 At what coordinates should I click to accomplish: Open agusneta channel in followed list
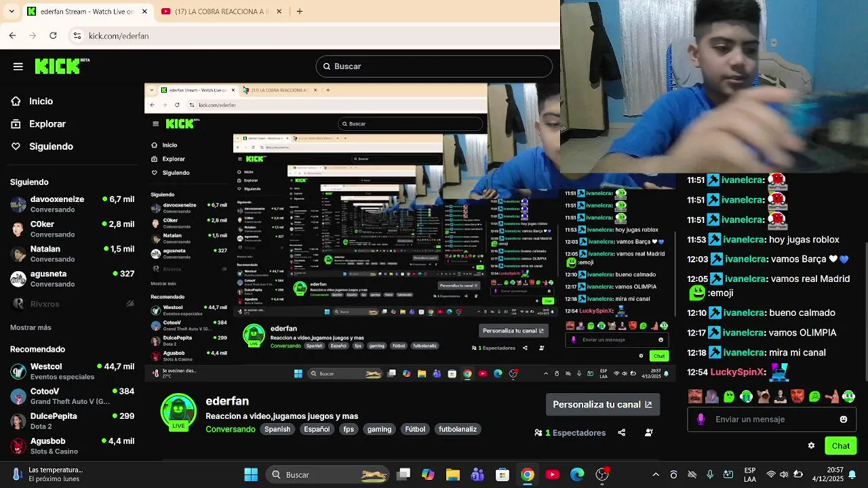(x=72, y=279)
